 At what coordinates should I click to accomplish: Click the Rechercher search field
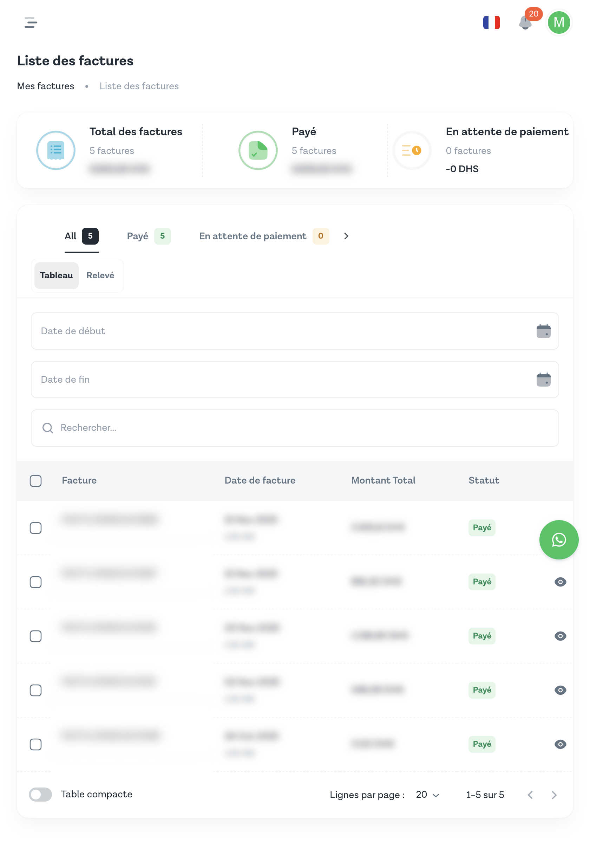[295, 428]
